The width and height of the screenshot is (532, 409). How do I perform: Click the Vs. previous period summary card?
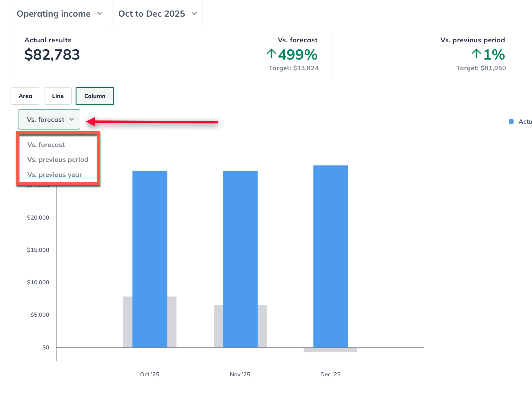[x=426, y=56]
